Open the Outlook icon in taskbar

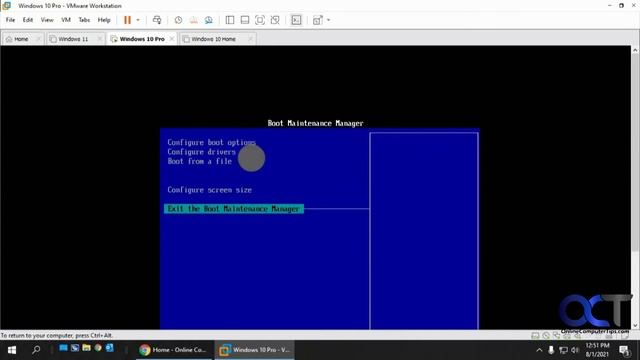click(x=109, y=348)
